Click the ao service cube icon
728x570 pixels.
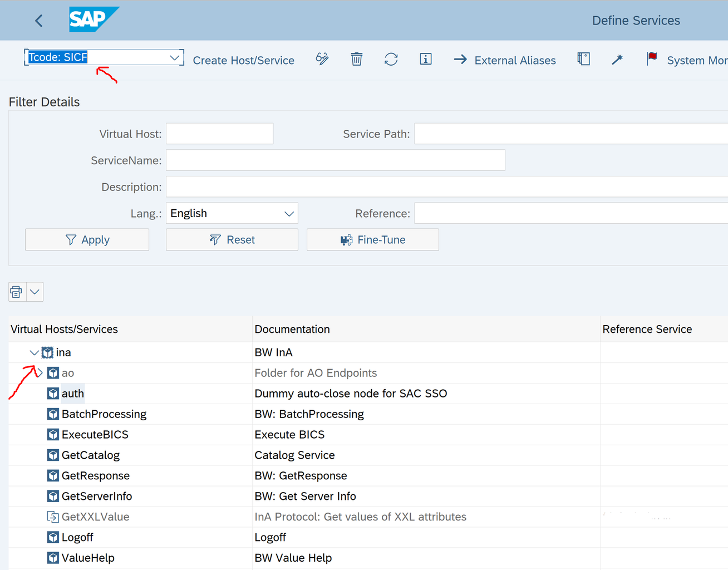coord(53,373)
